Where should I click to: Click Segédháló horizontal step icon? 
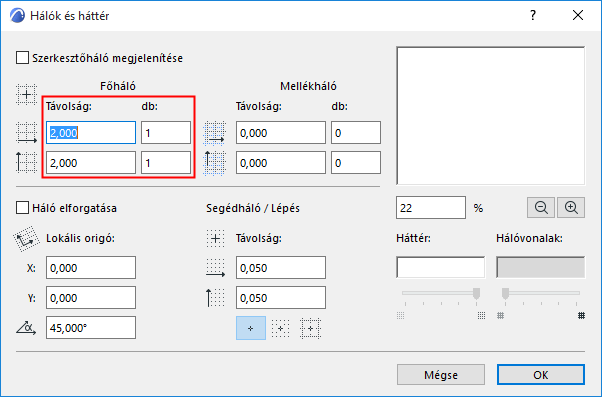215,268
